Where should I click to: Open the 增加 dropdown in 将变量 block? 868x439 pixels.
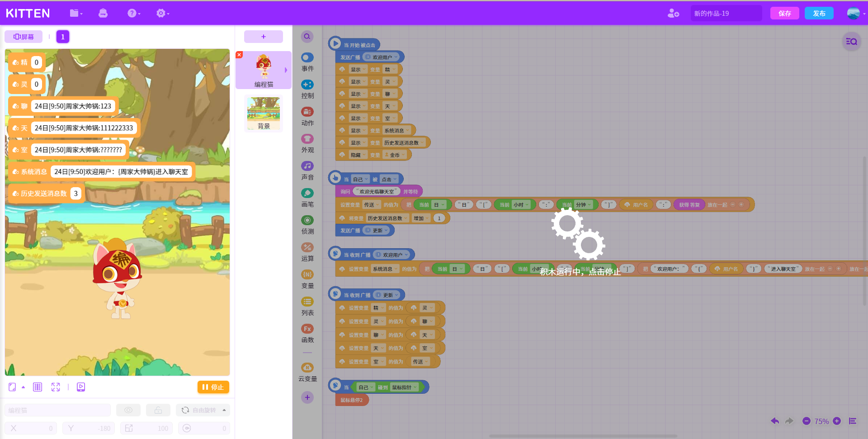(x=421, y=218)
